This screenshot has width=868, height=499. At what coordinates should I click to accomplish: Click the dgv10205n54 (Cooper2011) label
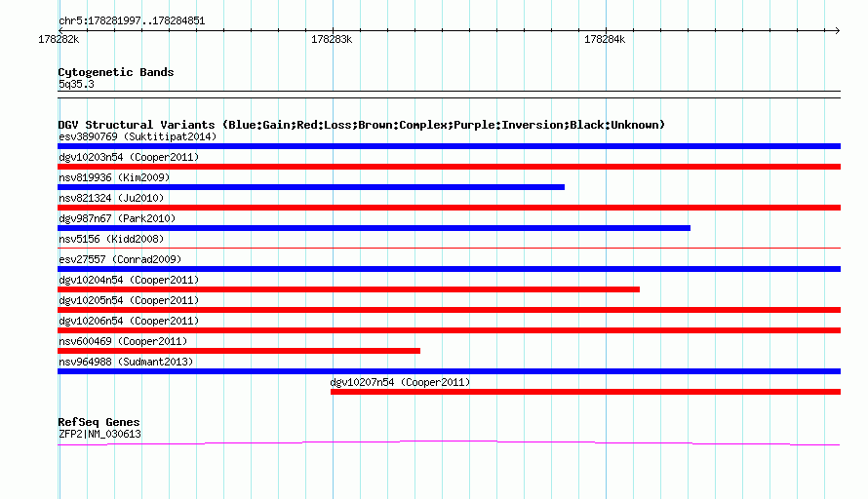coord(129,300)
